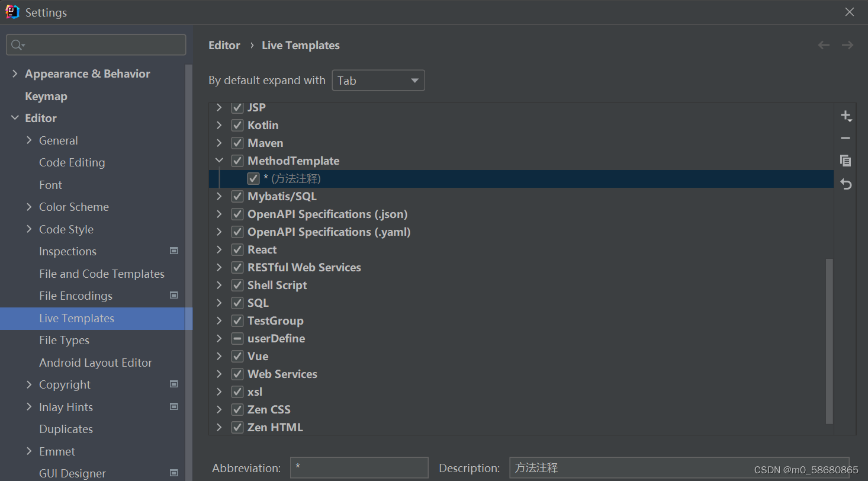This screenshot has height=481, width=868.
Task: Duplicate the selected template icon
Action: pos(846,161)
